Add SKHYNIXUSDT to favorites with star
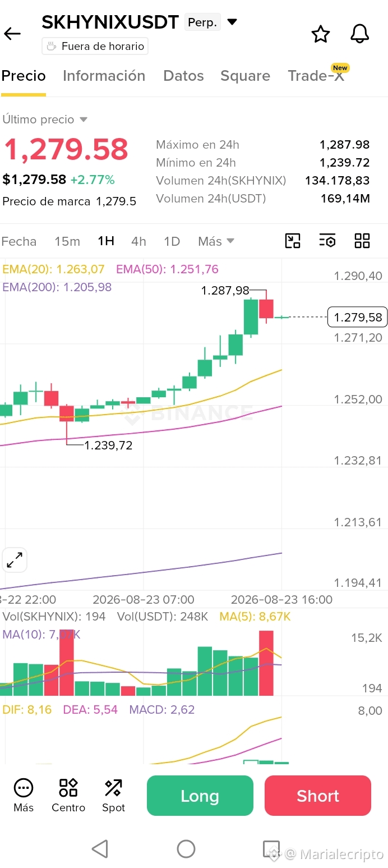Viewport: 388px width, 868px height. (321, 34)
